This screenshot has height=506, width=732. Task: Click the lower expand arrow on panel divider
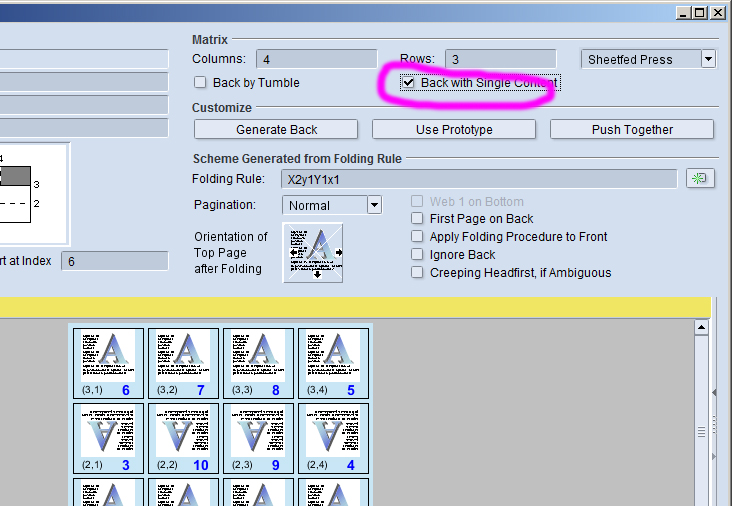pos(714,456)
